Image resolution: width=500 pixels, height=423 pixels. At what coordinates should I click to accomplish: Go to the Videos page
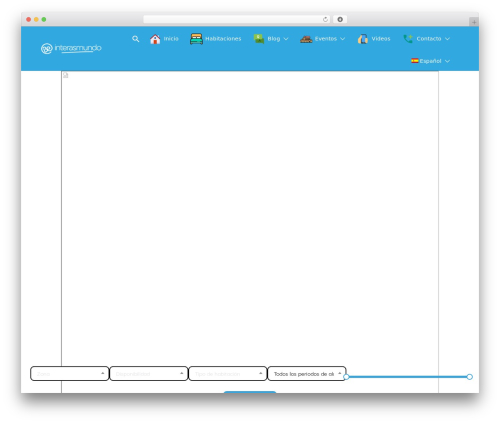[x=381, y=39]
